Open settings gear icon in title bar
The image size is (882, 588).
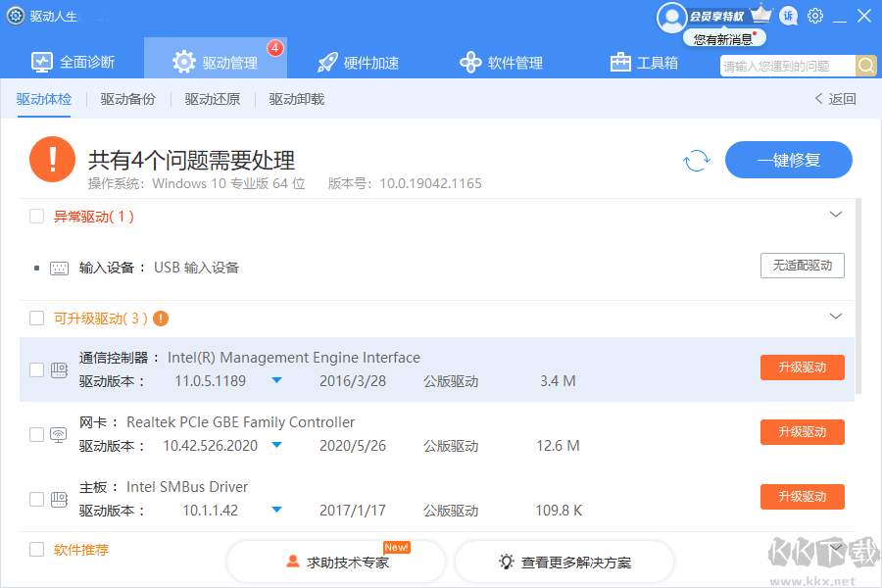click(x=815, y=17)
